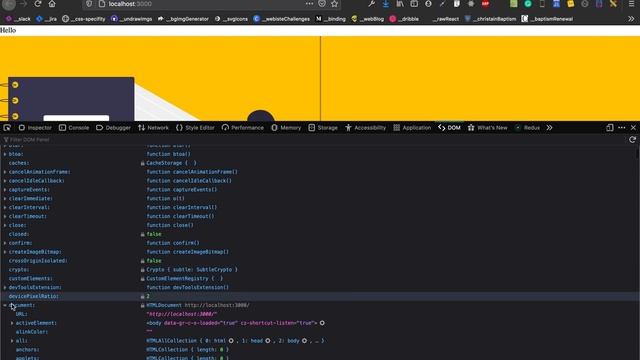Close the DevTools panel
The height and width of the screenshot is (360, 640).
633,128
